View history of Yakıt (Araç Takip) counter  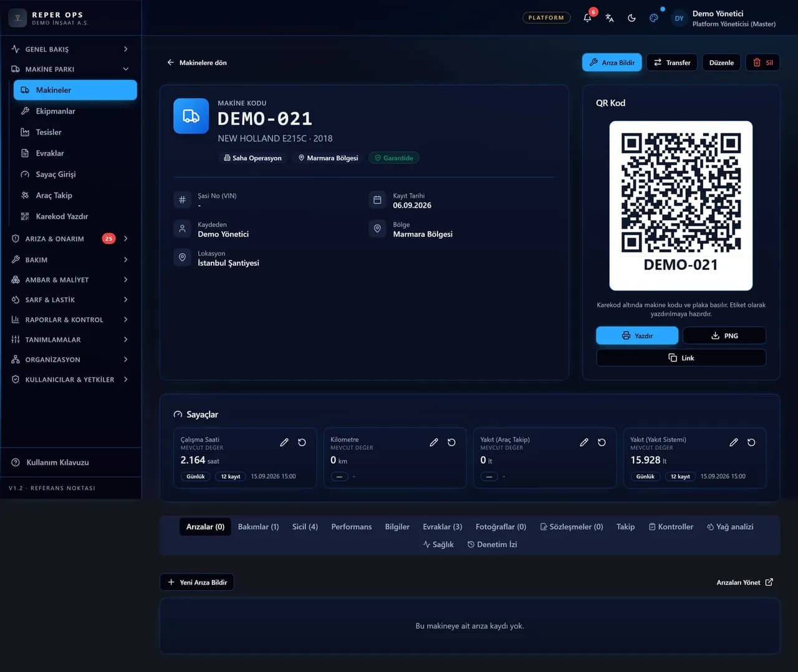pyautogui.click(x=602, y=442)
